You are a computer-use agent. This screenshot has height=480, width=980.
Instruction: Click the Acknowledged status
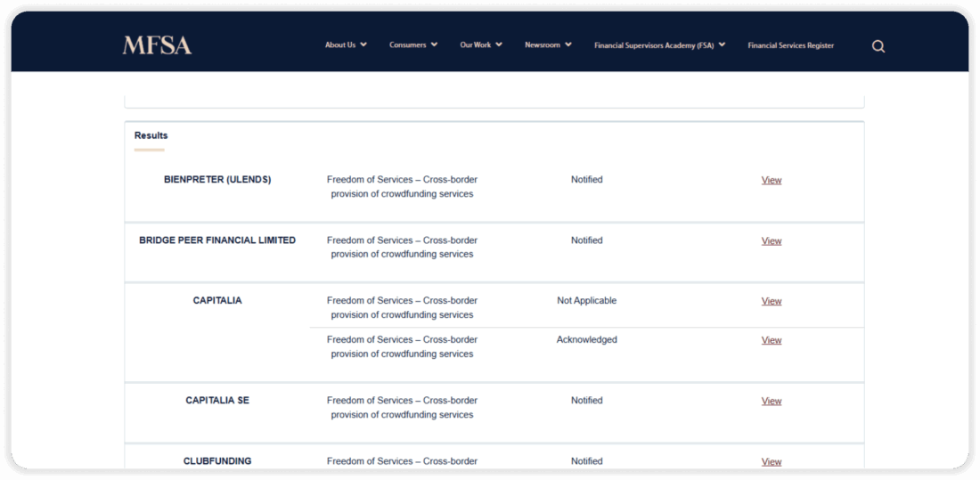pos(587,339)
